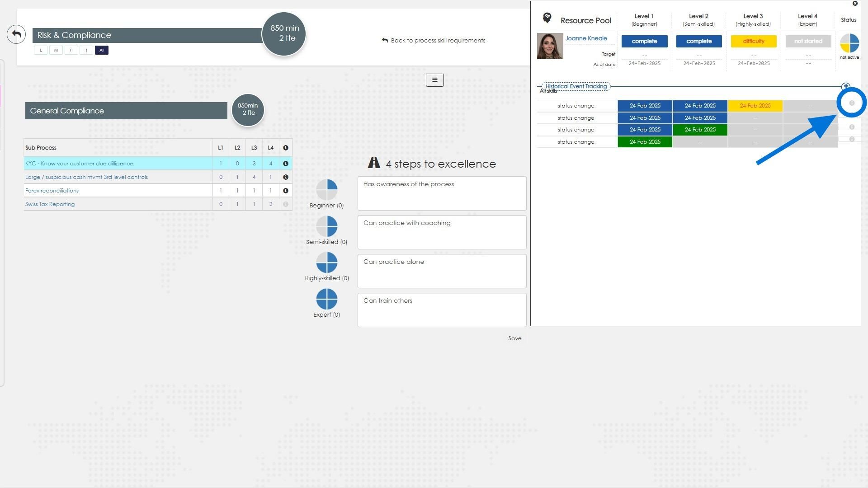868x488 pixels.
Task: Select Swiss Tax Reporting sub process
Action: pyautogui.click(x=50, y=204)
